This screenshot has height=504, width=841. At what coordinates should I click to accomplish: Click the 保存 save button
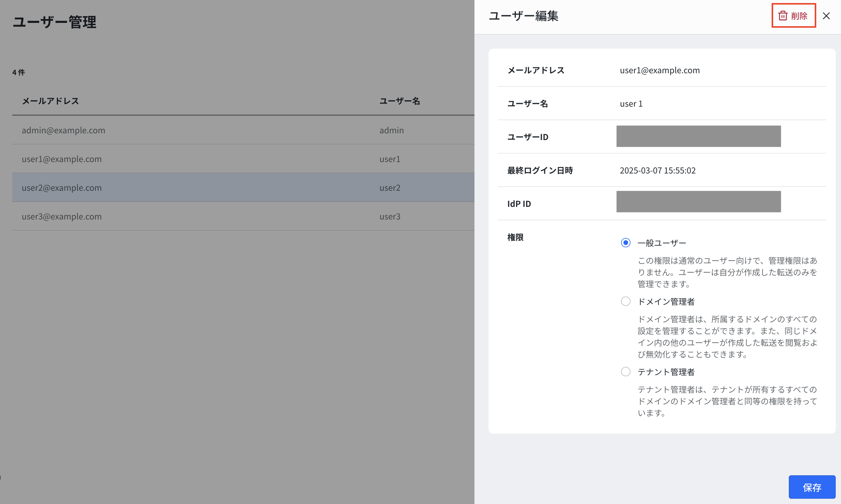tap(812, 487)
